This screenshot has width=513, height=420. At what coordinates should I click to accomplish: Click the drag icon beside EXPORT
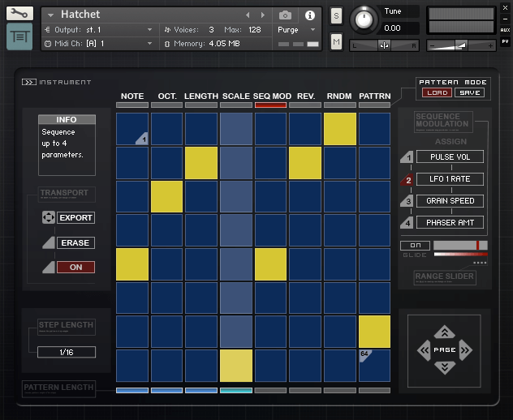(x=48, y=218)
